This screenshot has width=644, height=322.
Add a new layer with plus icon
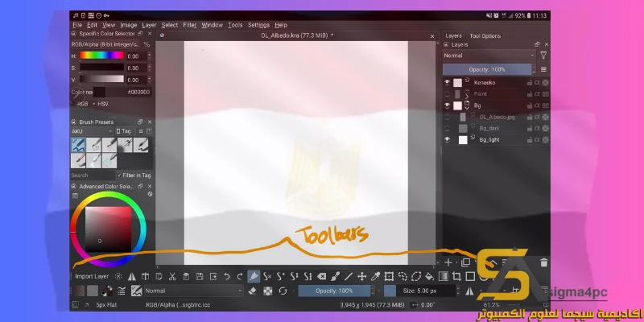click(448, 262)
